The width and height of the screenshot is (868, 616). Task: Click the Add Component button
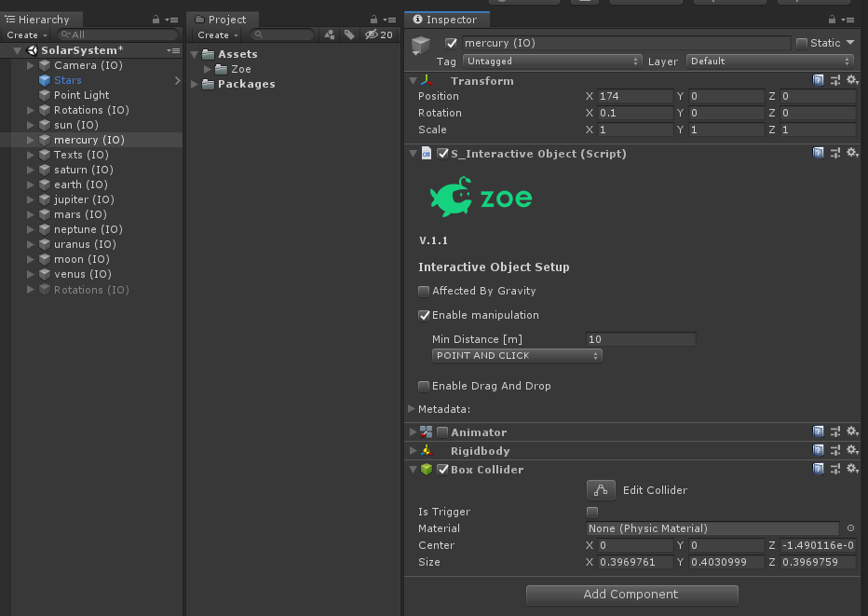pyautogui.click(x=631, y=595)
